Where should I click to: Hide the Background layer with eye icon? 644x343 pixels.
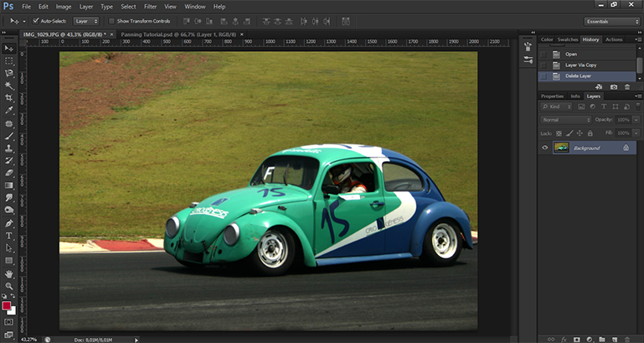[x=545, y=148]
